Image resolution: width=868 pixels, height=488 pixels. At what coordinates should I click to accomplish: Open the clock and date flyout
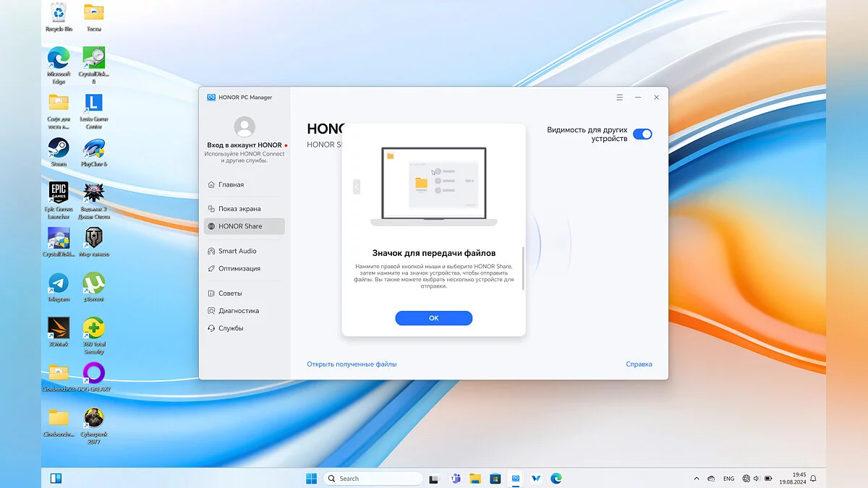click(792, 478)
